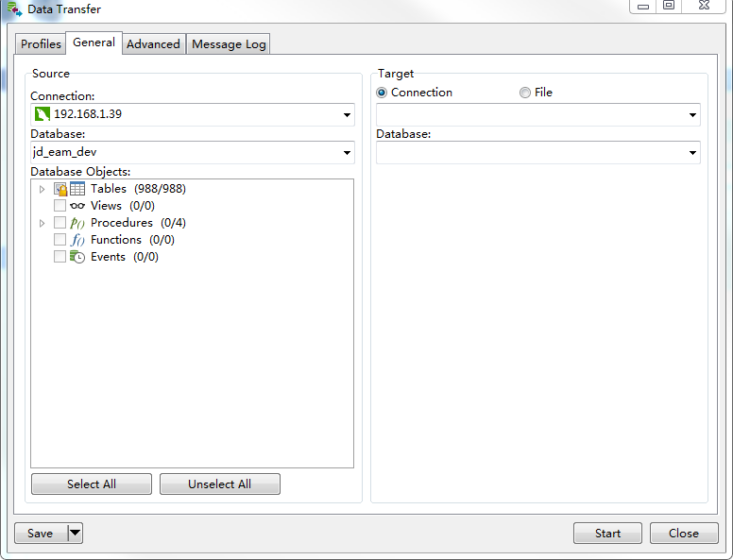Image resolution: width=733 pixels, height=560 pixels.
Task: Switch to the General tab
Action: 94,42
